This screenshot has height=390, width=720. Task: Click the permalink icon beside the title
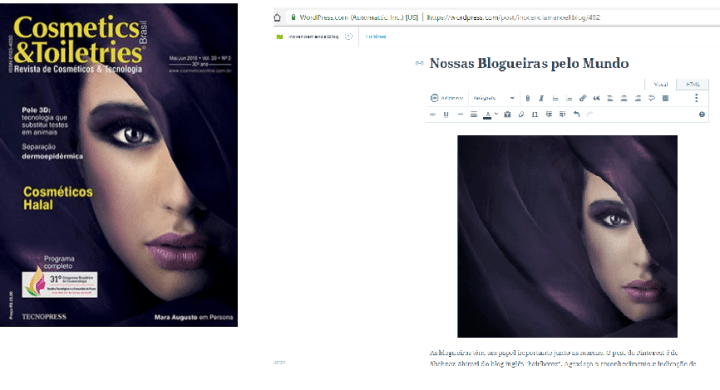[419, 63]
